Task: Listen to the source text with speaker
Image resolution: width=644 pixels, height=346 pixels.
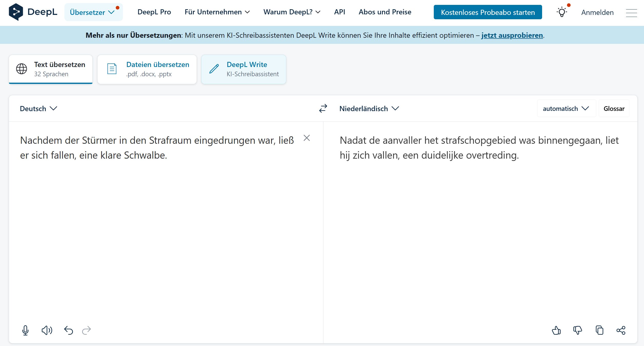Action: pyautogui.click(x=47, y=330)
